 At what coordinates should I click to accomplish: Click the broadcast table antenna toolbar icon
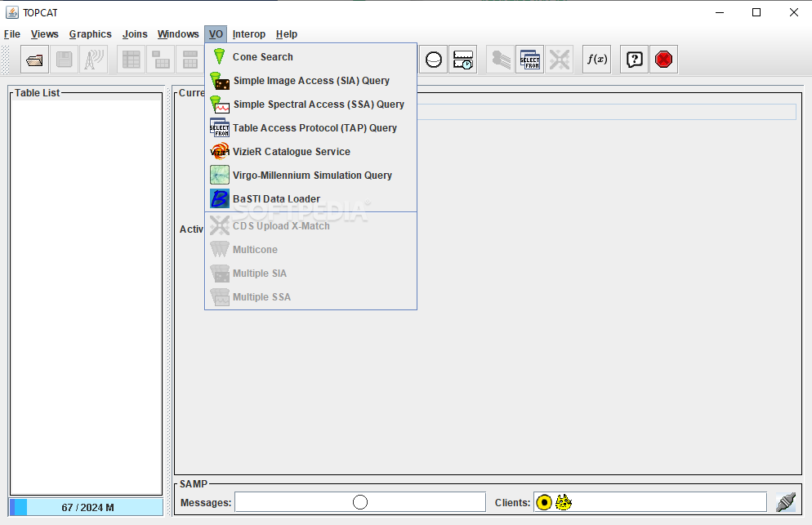point(94,60)
